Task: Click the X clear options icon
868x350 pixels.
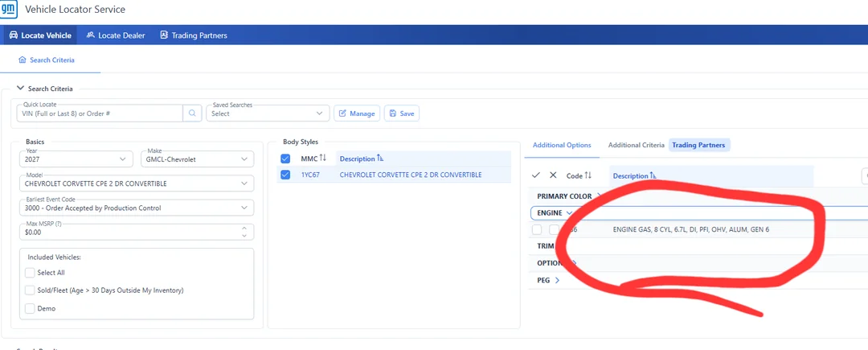Action: [x=553, y=175]
